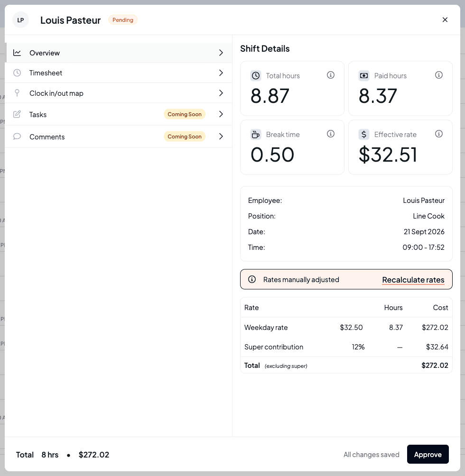Screen dimensions: 465x476
Task: Click the $32.50 weekday rate cell
Action: (351, 328)
